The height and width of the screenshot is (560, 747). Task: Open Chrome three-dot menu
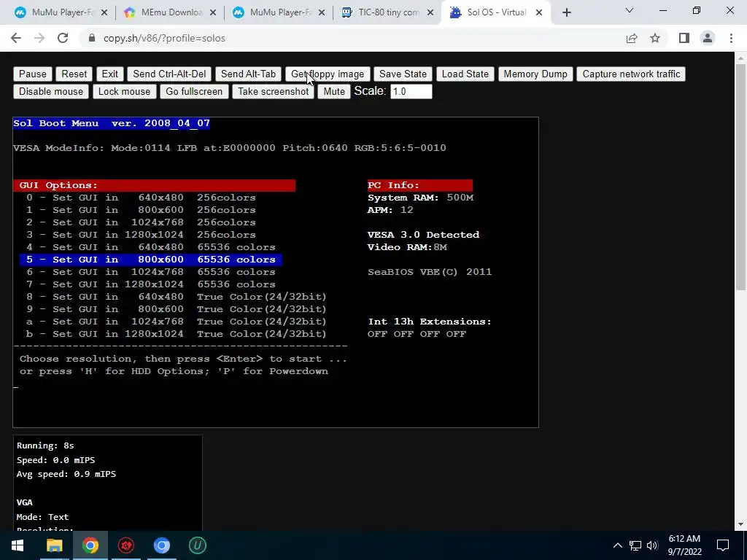(x=731, y=38)
